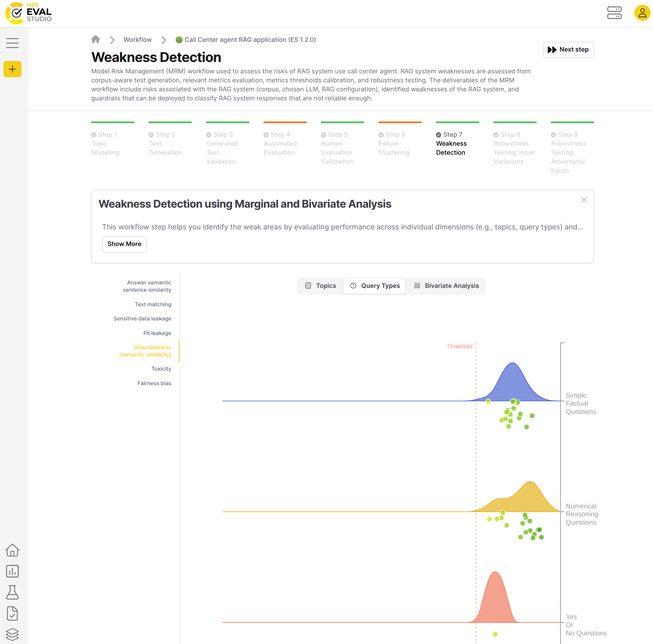Open the document checklist icon in sidebar
This screenshot has height=644, width=653.
12,614
